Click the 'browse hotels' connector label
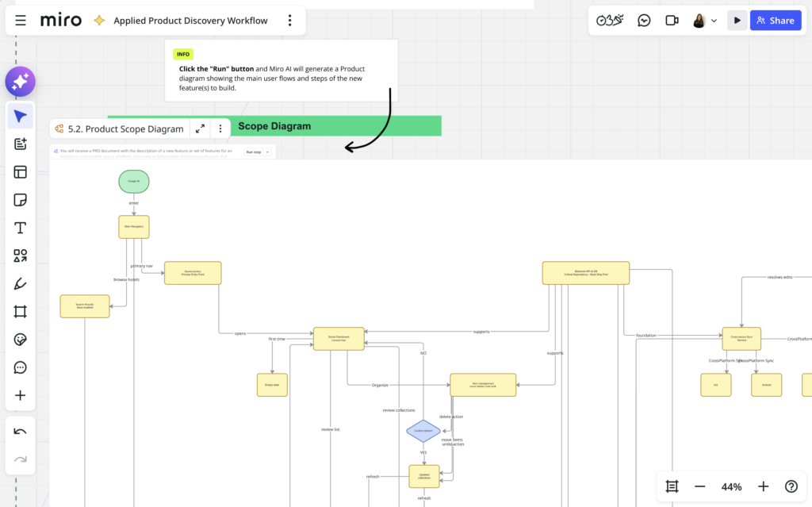Image resolution: width=812 pixels, height=507 pixels. [126, 279]
